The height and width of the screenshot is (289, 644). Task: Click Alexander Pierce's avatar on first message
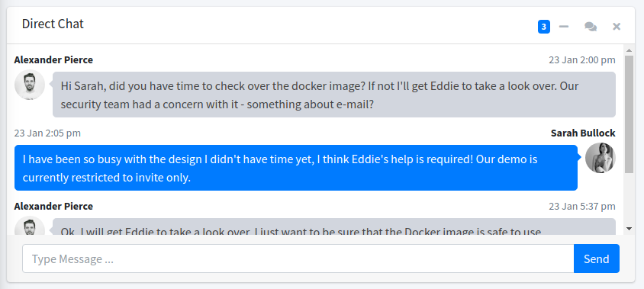[30, 85]
